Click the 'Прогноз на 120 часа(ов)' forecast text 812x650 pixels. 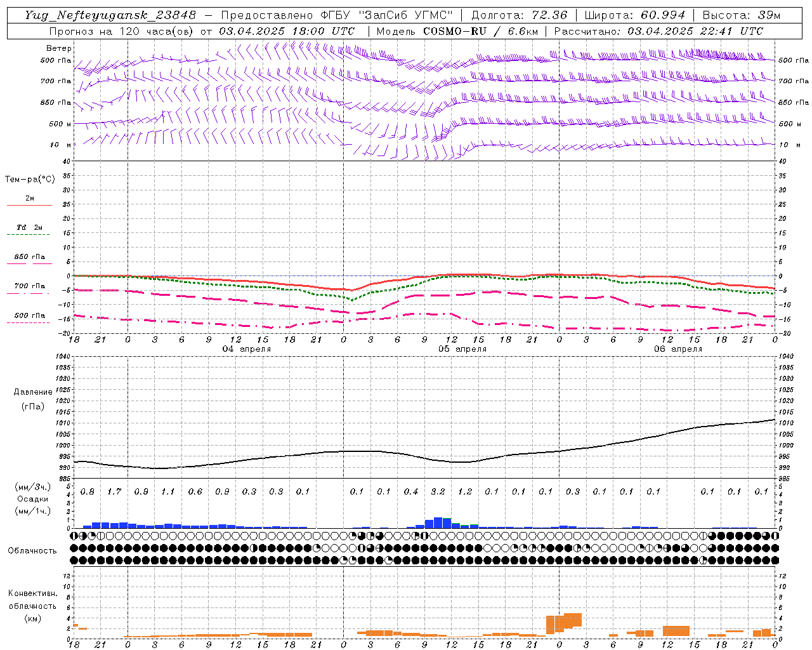click(122, 31)
